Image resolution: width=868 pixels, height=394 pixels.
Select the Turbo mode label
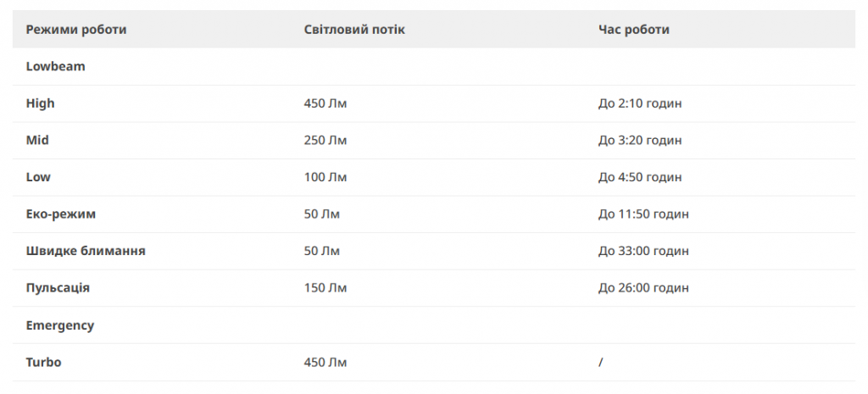point(44,362)
